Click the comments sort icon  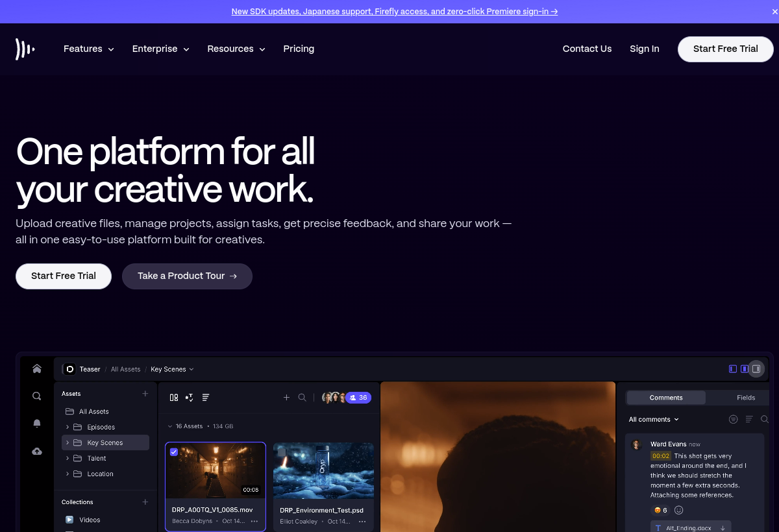coord(749,419)
